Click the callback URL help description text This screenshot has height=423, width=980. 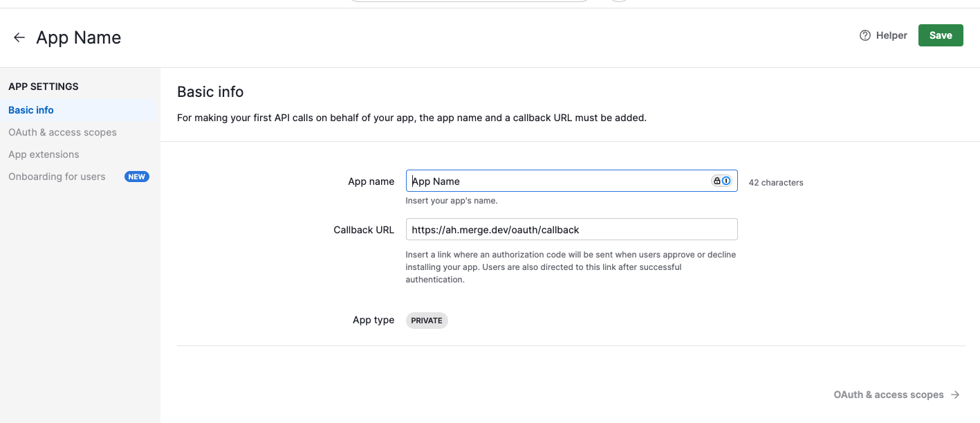click(571, 267)
